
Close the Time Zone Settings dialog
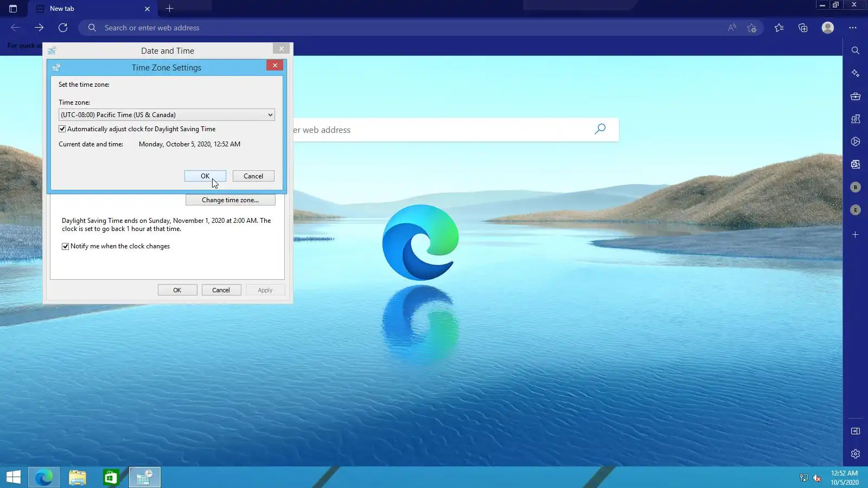275,66
